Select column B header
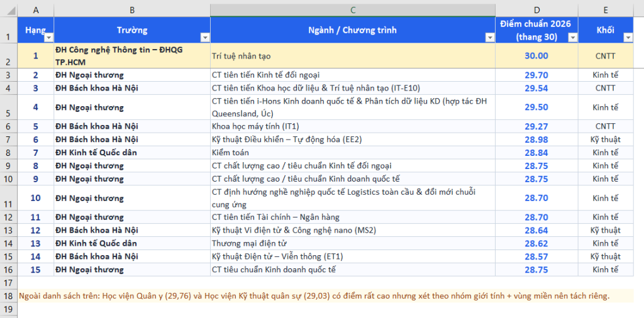 (132, 10)
